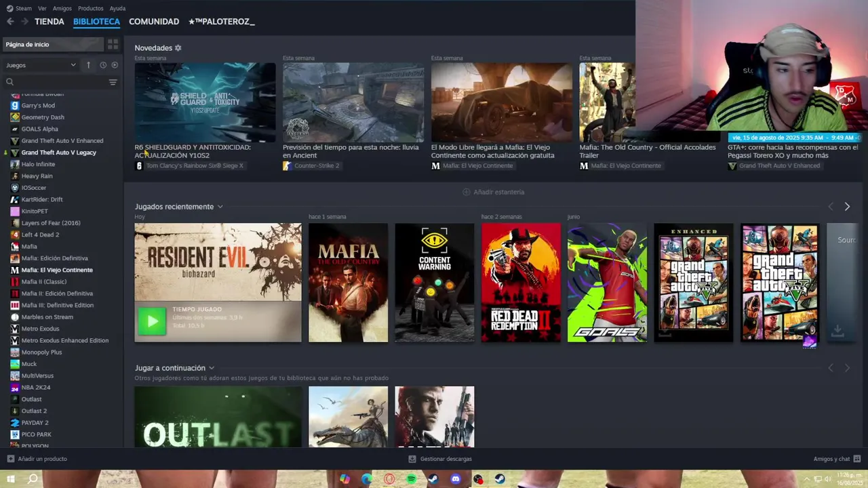Screen dimensions: 868x488
Task: Click the Left 4 Dead 2 game icon
Action: pyautogui.click(x=15, y=235)
